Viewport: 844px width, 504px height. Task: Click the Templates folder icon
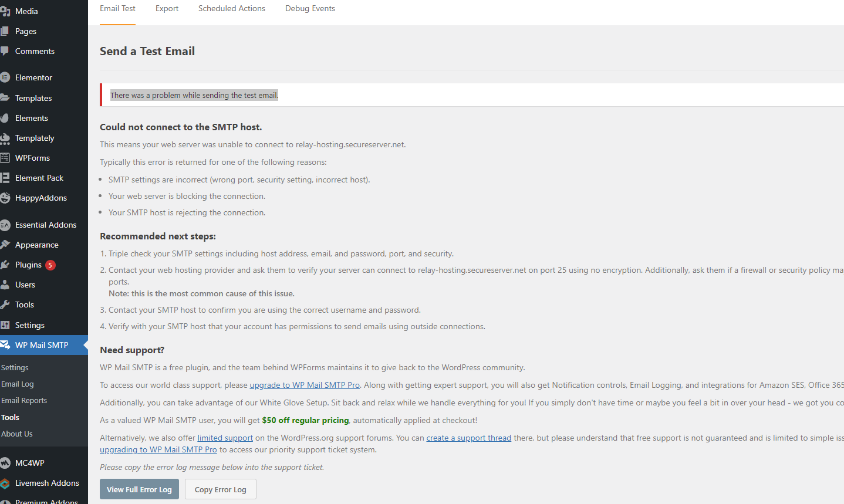pos(5,98)
